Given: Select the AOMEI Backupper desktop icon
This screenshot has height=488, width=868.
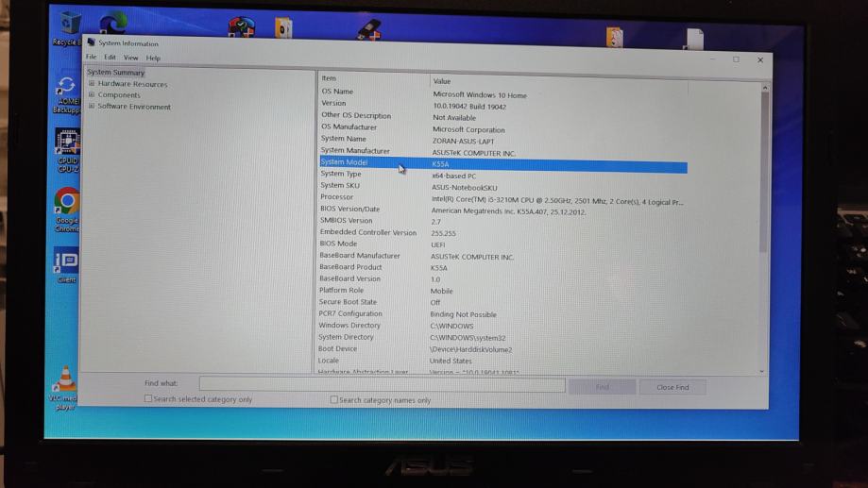Looking at the screenshot, I should point(66,95).
